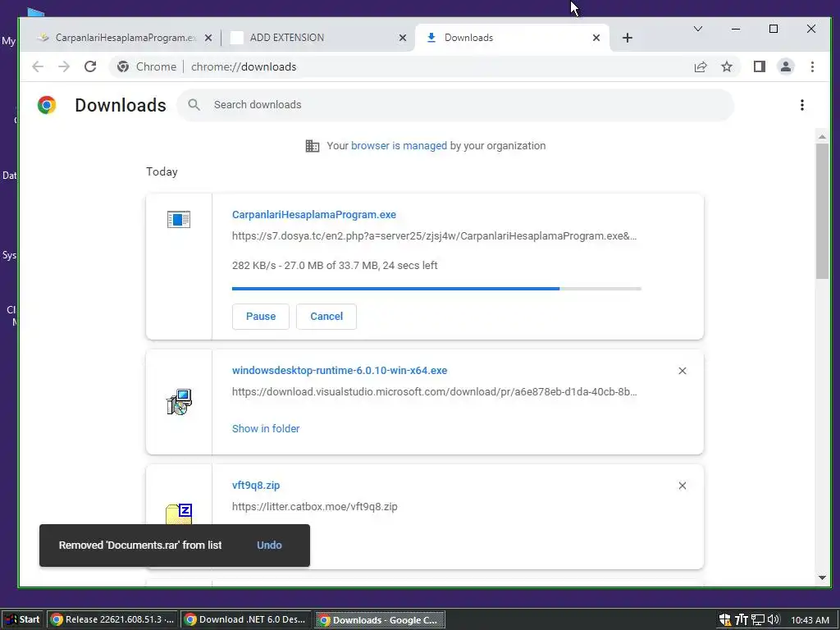Click the 'Today' date heading

[162, 172]
